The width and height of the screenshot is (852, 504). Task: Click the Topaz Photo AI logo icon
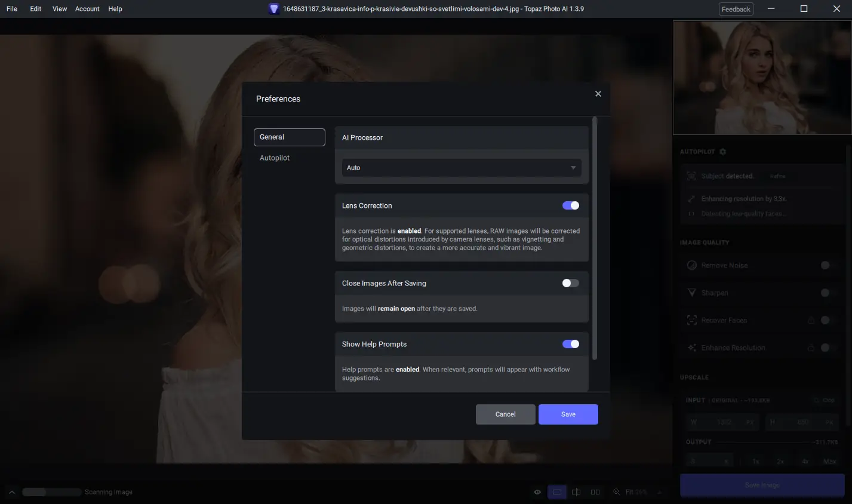click(274, 9)
